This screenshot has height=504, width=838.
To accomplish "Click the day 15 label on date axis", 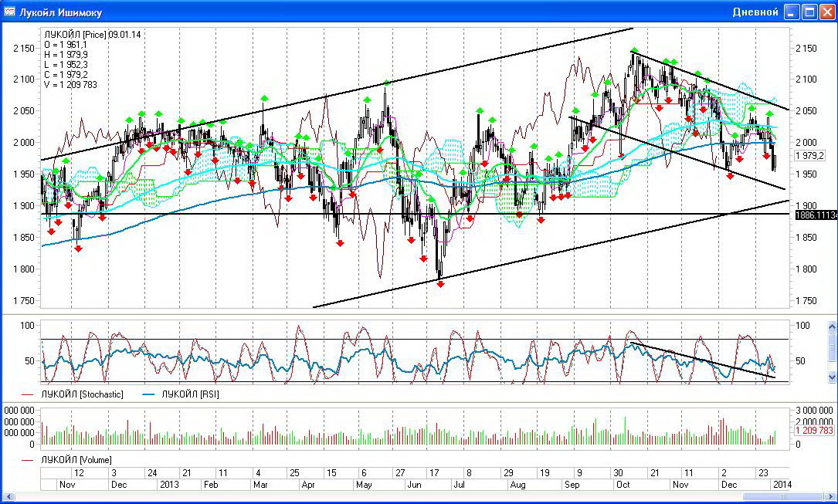I will pos(331,472).
